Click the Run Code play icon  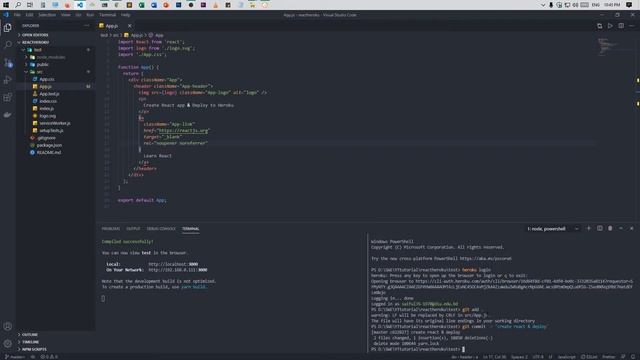pyautogui.click(x=610, y=26)
